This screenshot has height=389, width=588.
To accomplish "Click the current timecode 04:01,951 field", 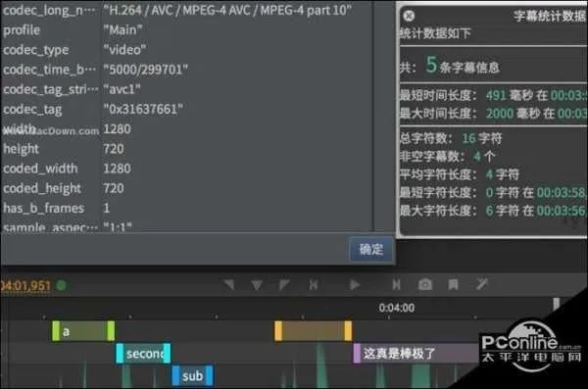I will tap(25, 286).
